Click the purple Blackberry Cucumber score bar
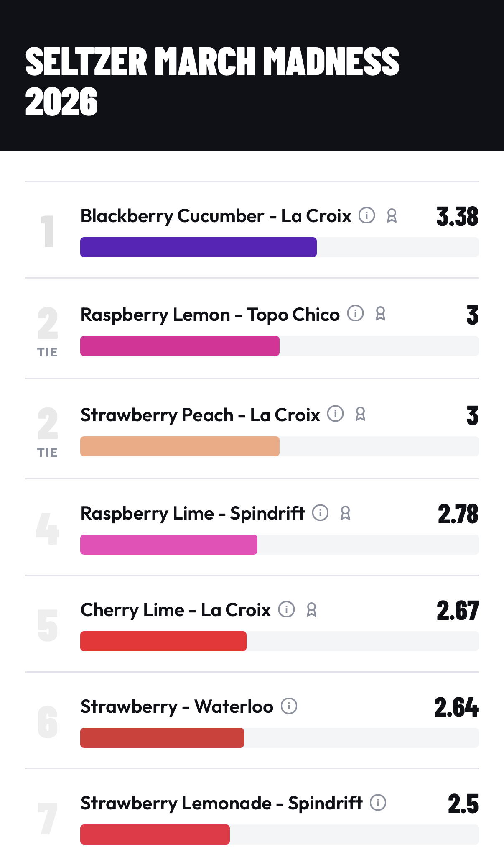 coord(198,247)
